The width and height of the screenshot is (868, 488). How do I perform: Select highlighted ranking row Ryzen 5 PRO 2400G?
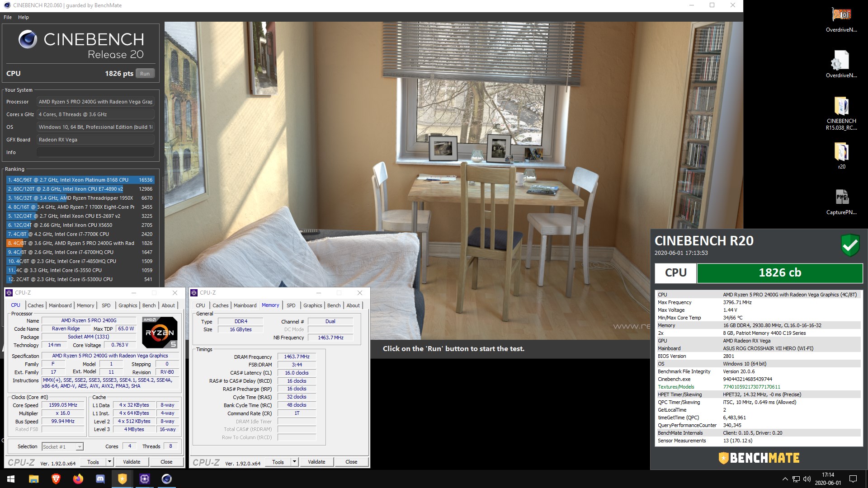coord(80,243)
